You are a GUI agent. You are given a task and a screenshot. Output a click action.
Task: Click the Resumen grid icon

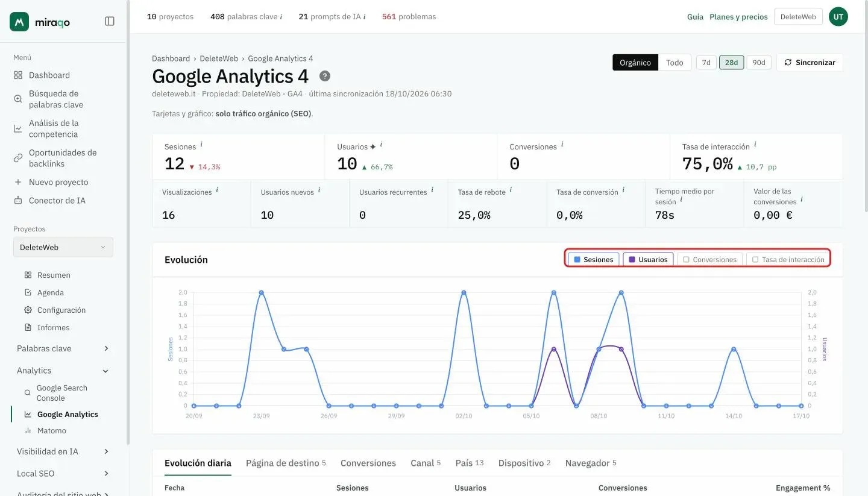pyautogui.click(x=28, y=275)
